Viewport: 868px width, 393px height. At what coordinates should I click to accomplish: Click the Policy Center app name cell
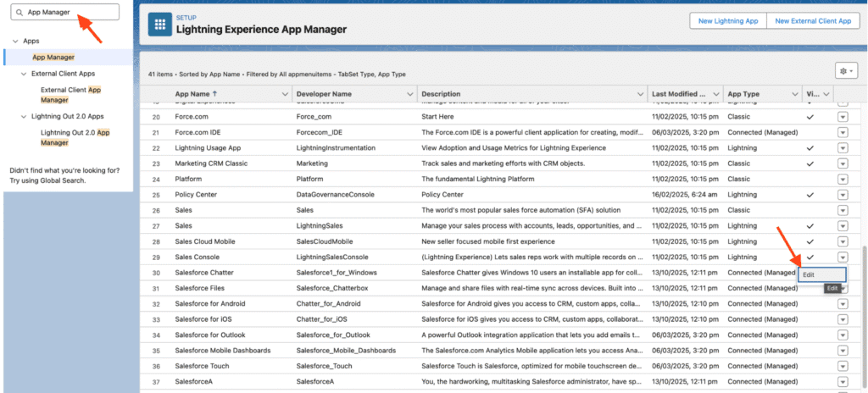point(196,195)
